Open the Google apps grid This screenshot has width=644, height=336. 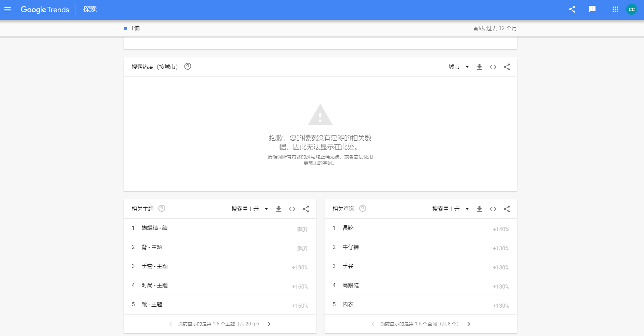pyautogui.click(x=615, y=10)
